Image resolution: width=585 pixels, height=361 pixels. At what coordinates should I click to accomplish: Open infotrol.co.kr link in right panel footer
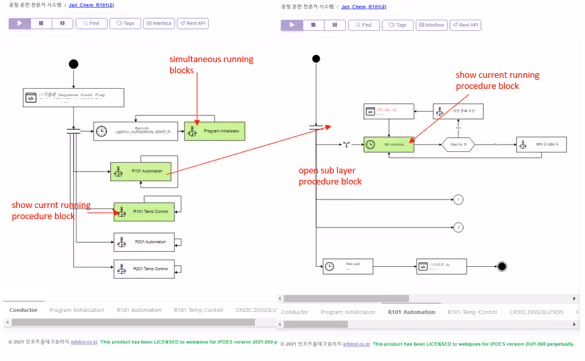click(356, 344)
